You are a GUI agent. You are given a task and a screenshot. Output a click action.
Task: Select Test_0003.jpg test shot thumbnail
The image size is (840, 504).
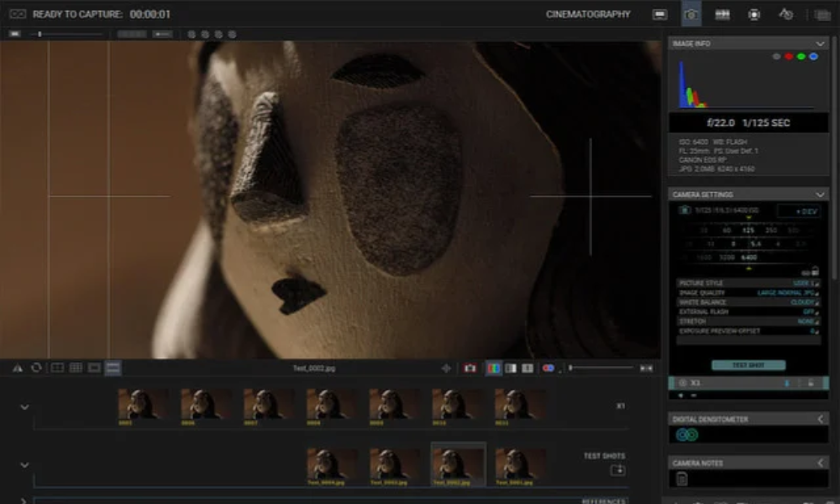[395, 466]
